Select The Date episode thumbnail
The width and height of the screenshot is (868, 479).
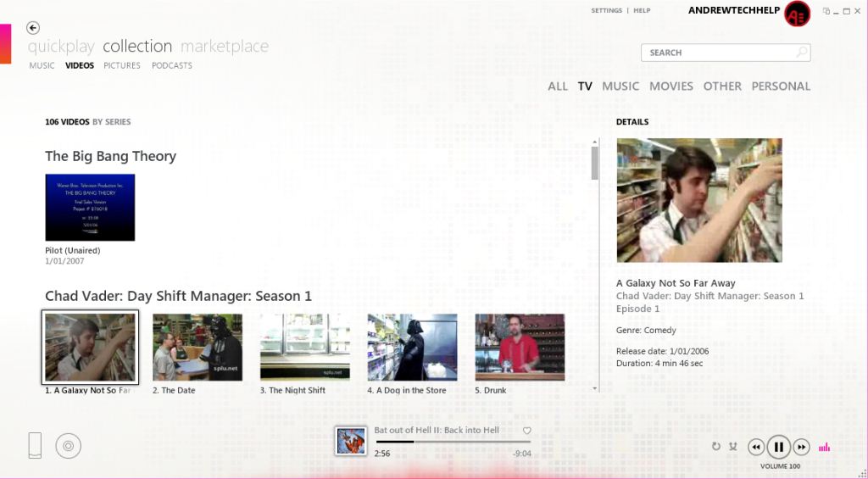198,348
